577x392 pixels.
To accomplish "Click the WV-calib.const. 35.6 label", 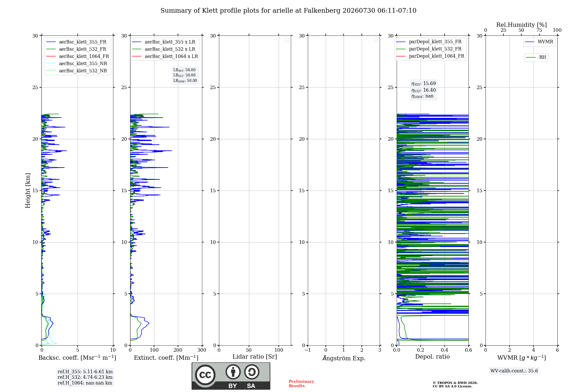I will [514, 371].
